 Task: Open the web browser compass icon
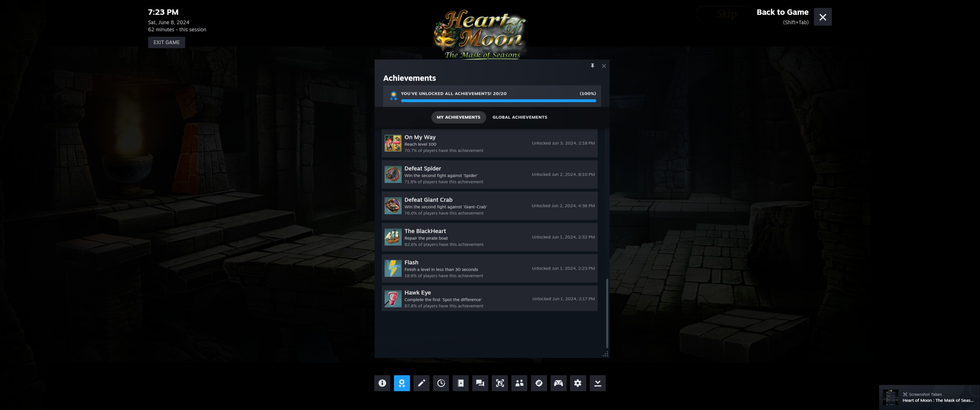539,383
